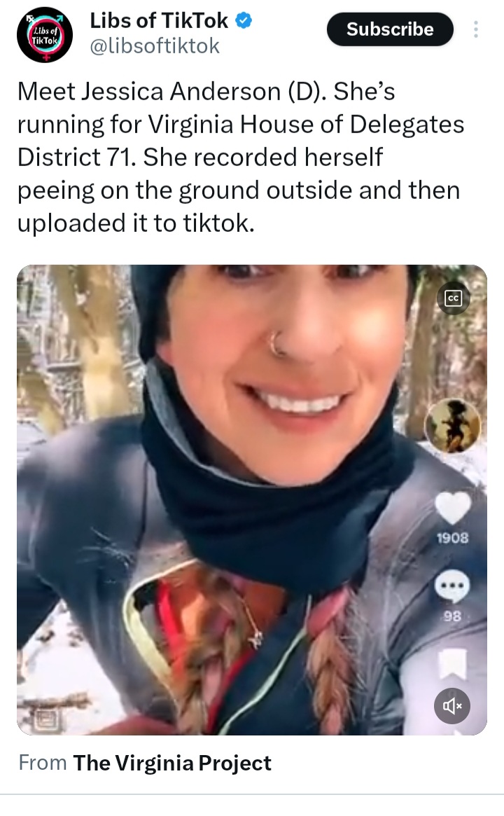Play the embedded video

pyautogui.click(x=252, y=499)
